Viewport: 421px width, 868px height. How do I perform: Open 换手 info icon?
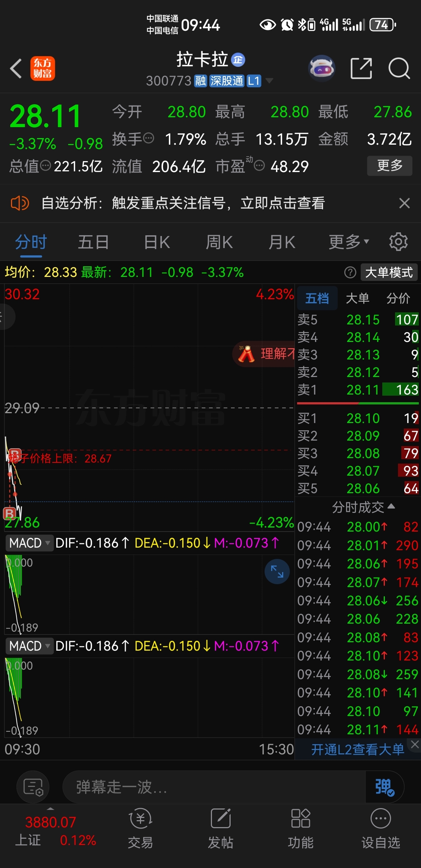pyautogui.click(x=149, y=138)
